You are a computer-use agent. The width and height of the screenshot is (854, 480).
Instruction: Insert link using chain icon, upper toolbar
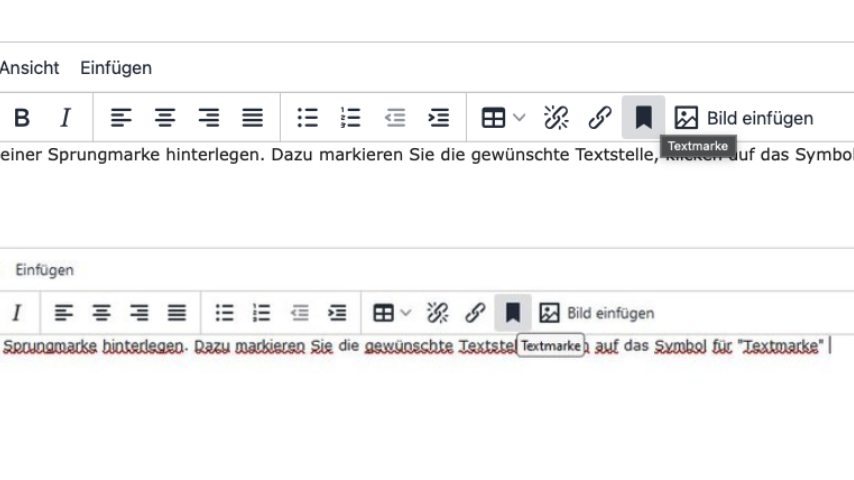point(600,118)
